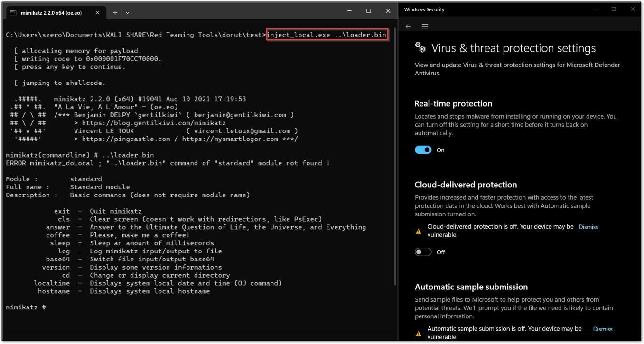Minimize the terminal window
644x344 pixels.
coord(350,11)
